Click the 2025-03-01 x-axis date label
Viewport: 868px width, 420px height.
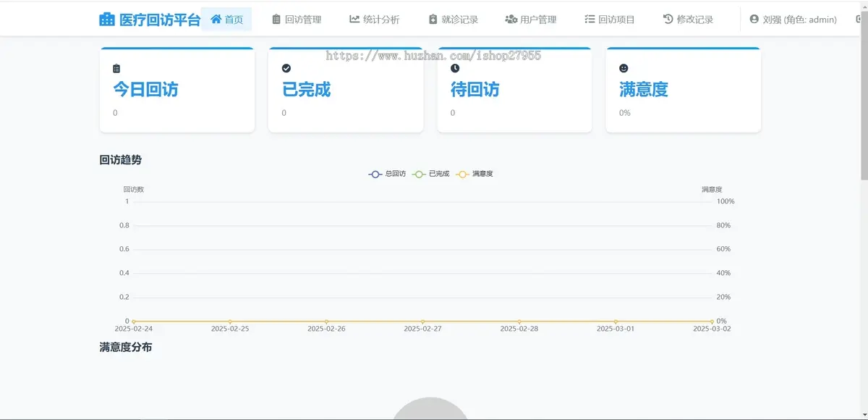click(616, 329)
